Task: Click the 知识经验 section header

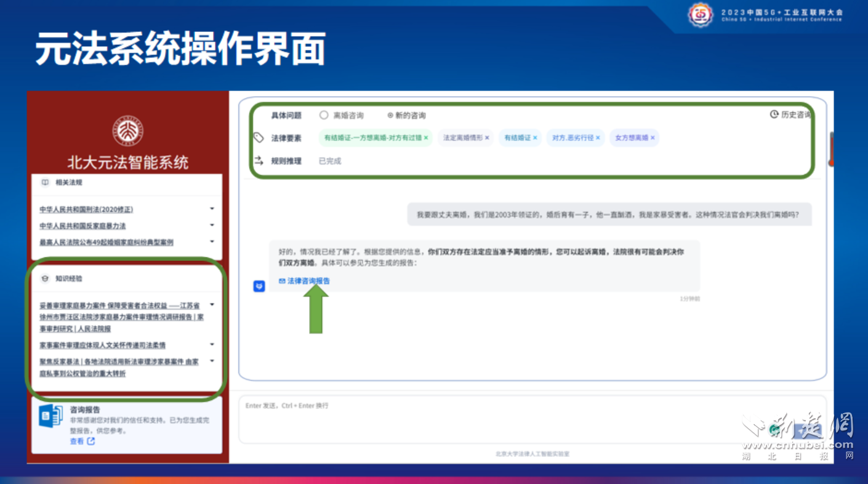Action: coord(69,279)
